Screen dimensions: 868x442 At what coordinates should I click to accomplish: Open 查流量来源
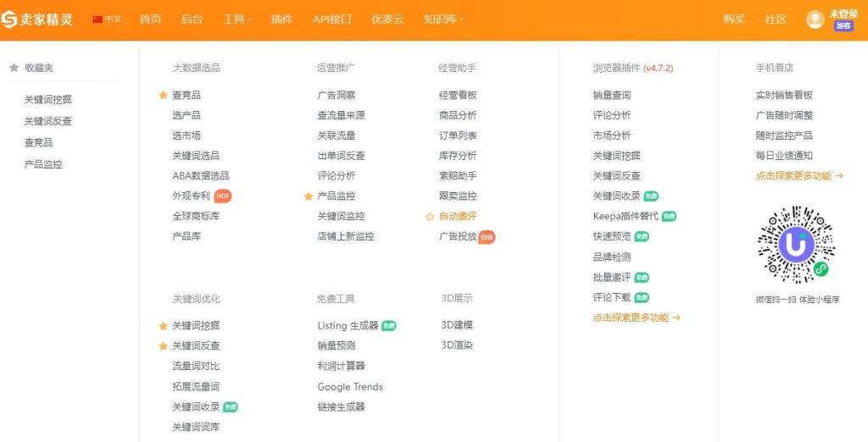tap(341, 116)
